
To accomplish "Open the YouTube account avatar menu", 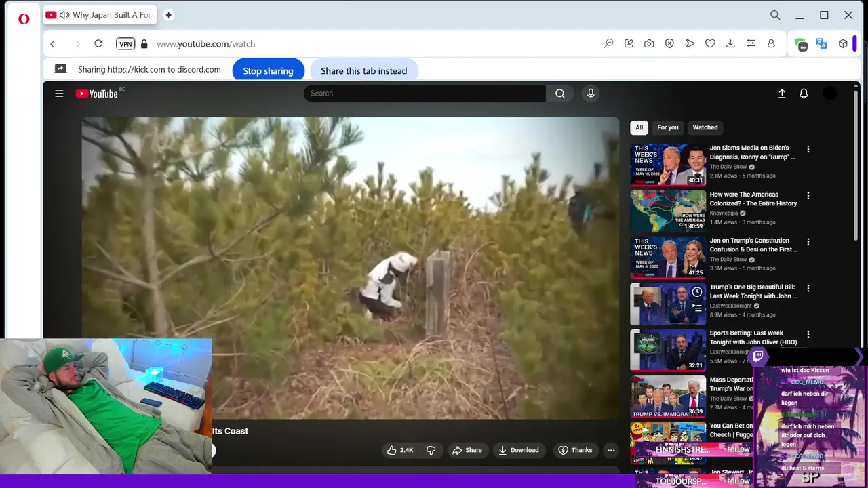I will [x=830, y=94].
